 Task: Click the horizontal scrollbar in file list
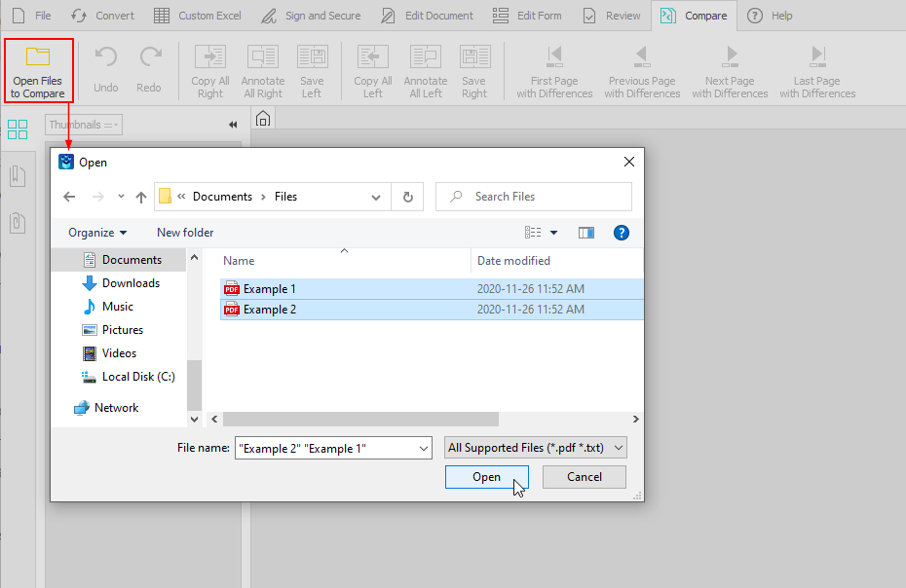[360, 419]
